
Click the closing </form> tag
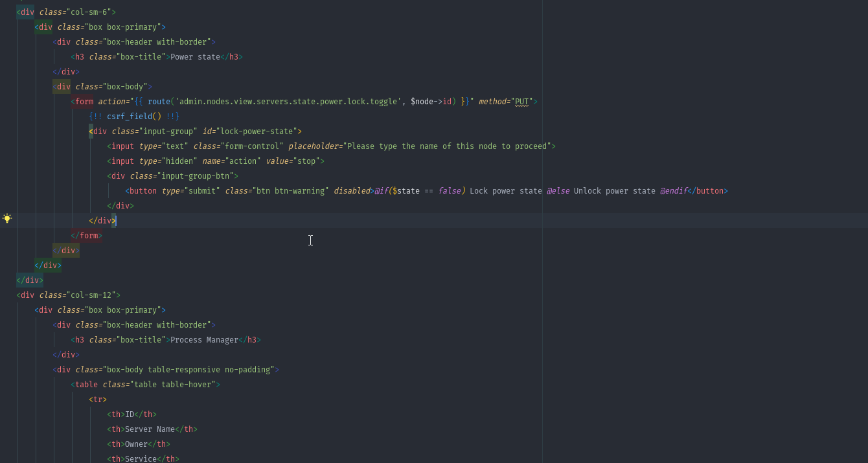pos(86,236)
